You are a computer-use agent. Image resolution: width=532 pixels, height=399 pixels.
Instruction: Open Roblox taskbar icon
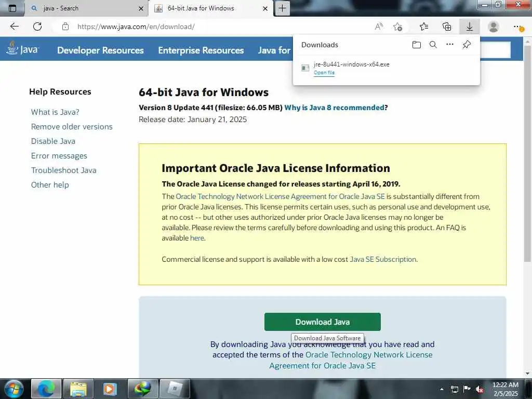point(175,389)
